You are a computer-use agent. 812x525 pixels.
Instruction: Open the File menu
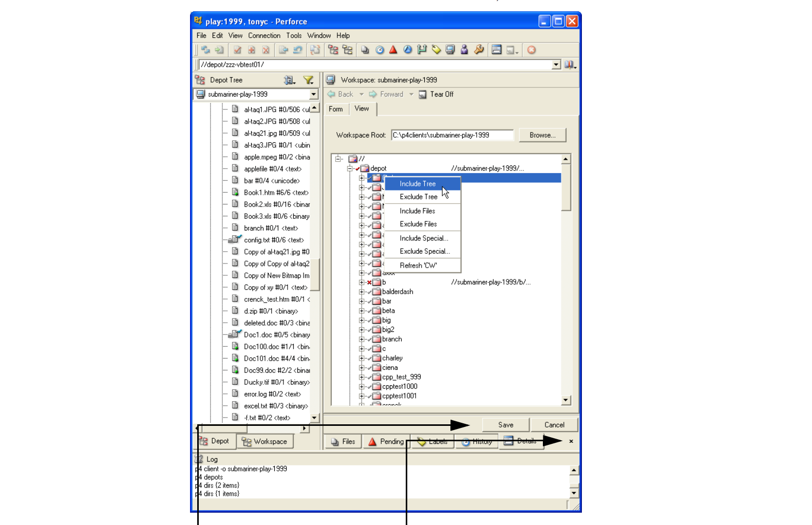[x=201, y=35]
